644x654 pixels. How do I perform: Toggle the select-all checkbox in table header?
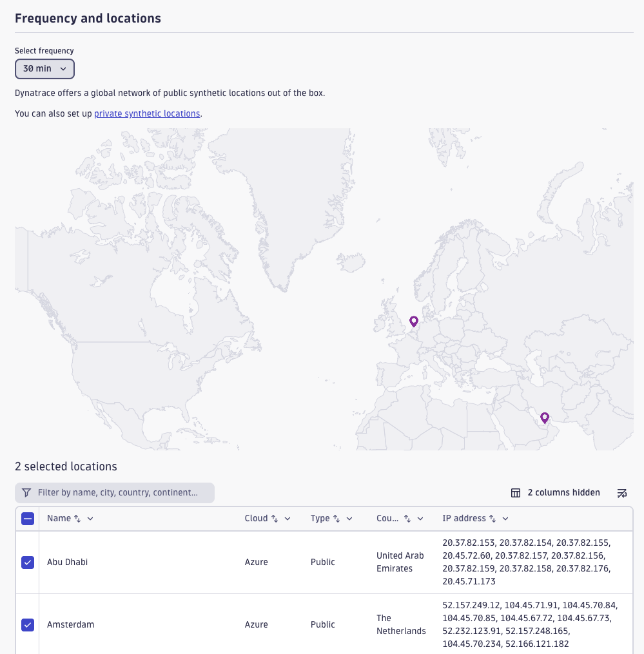pos(28,518)
